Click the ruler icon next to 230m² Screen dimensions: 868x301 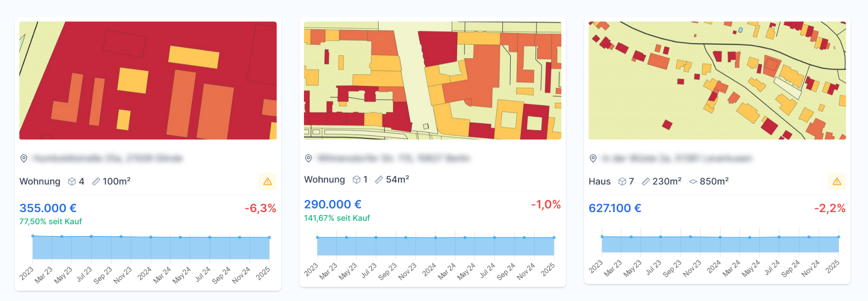click(646, 182)
